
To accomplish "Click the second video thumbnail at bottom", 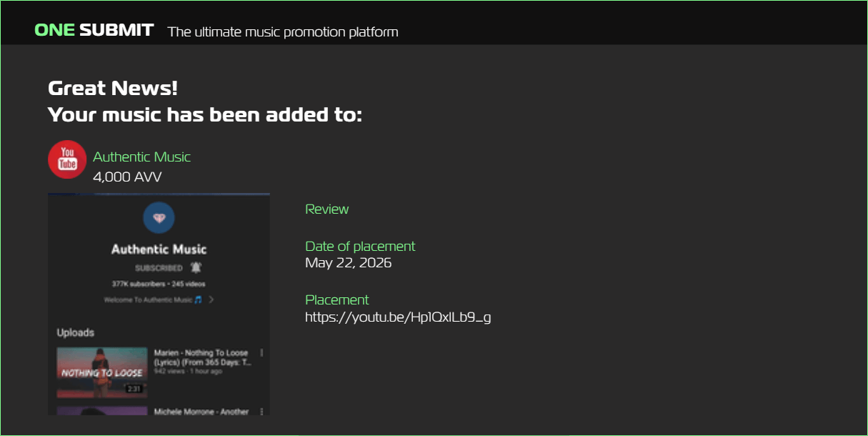I will [x=102, y=411].
